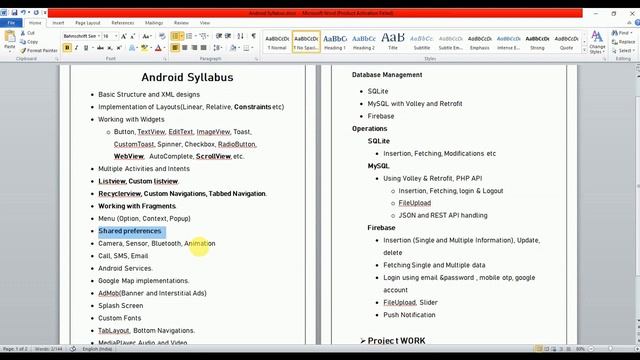Click the Replace button

tap(623, 42)
